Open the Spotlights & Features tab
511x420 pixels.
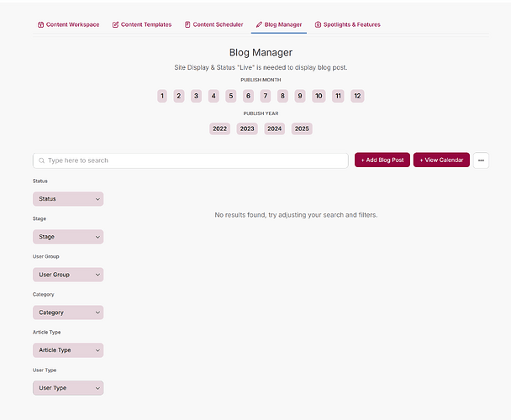347,24
